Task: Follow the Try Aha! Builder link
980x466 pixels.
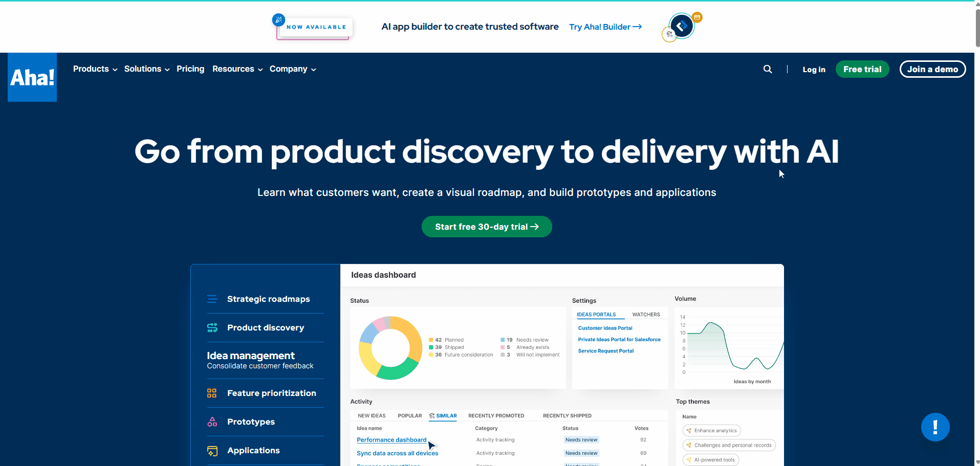Action: (605, 27)
